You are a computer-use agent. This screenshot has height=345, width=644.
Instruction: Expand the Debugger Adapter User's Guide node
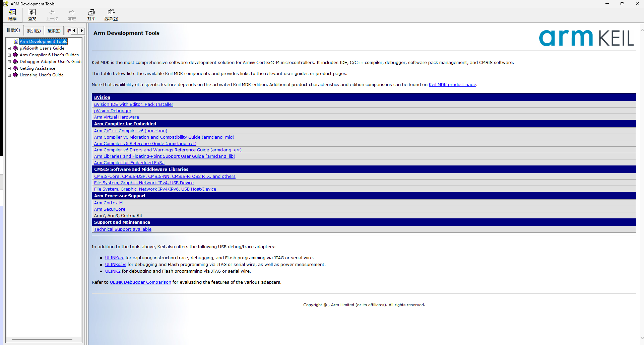9,62
